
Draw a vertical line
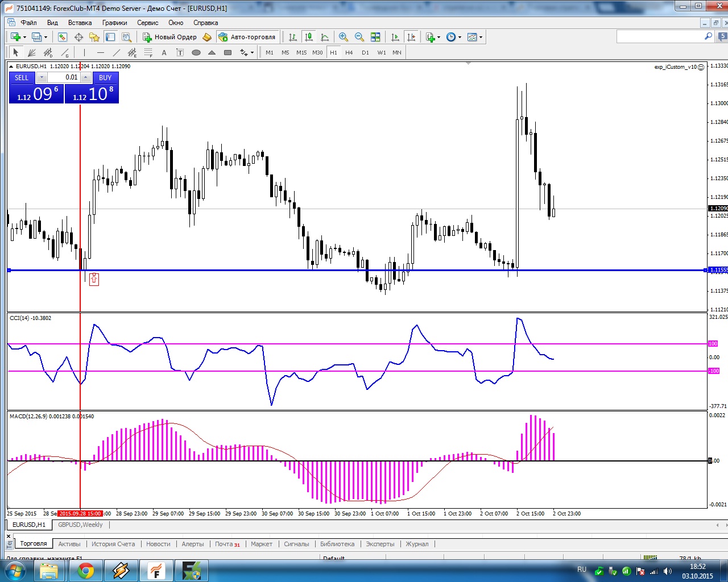pyautogui.click(x=84, y=52)
